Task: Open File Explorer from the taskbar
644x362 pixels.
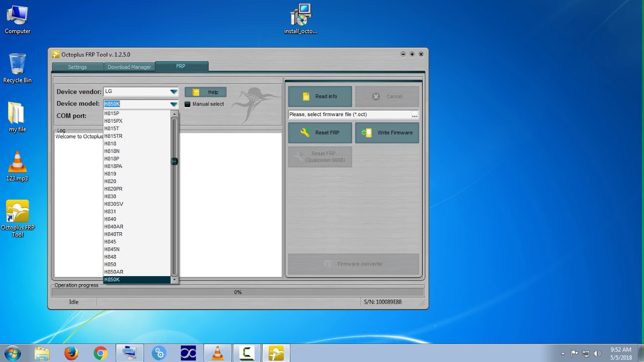Action: tap(42, 353)
